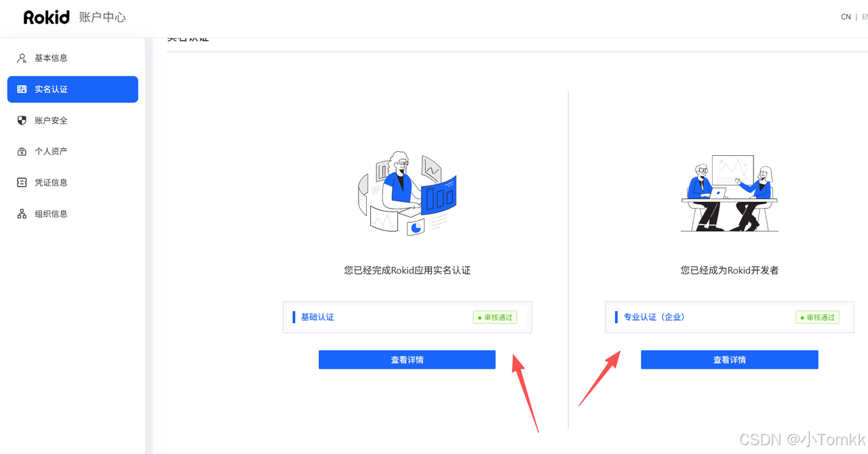The image size is (868, 454).
Task: Click the 基础认证 card row
Action: 408,317
